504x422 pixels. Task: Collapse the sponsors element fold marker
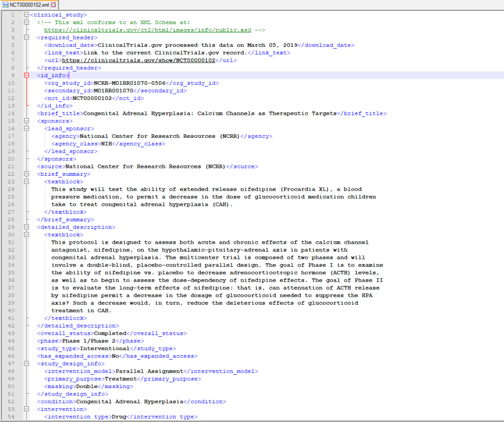(x=26, y=121)
